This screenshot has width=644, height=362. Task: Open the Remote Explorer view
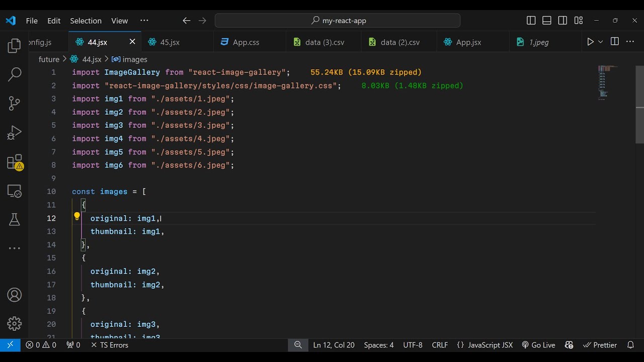pos(15,191)
